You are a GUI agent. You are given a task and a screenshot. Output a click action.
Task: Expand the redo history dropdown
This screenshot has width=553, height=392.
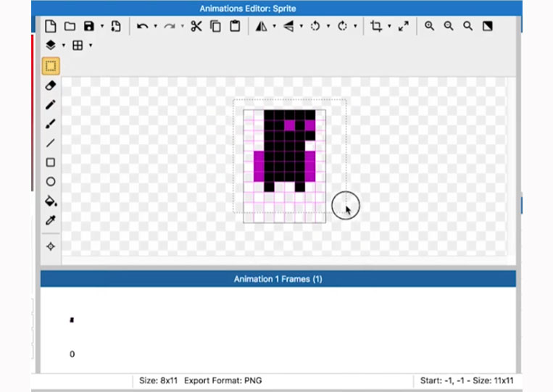point(183,26)
